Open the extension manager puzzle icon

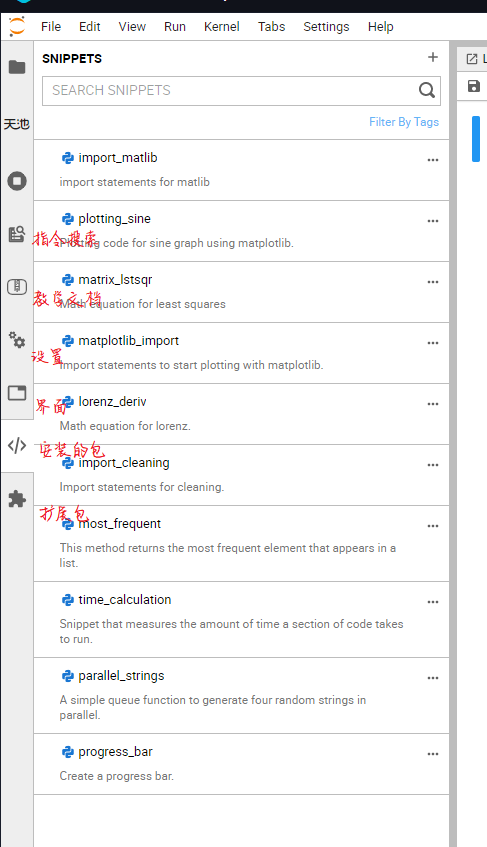click(17, 499)
